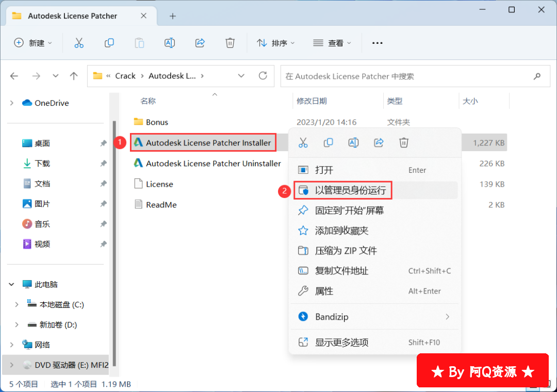Screen dimensions: 557x392
Task: Click the Delete icon in context menu
Action: point(404,143)
